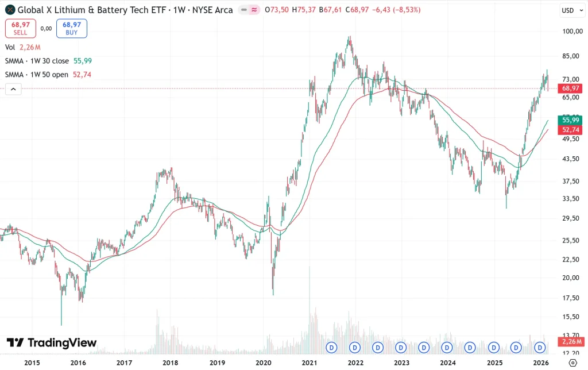Screen dimensions: 588x370
Task: Select the SMMA 1W 50 open legend
Action: click(x=48, y=75)
